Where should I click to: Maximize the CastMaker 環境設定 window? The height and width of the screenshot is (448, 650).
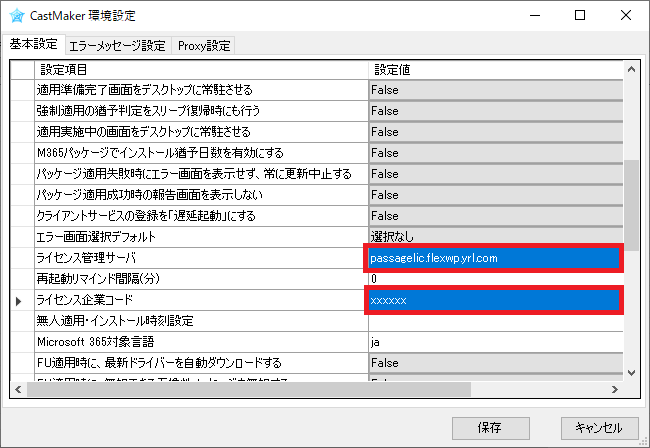coord(580,16)
